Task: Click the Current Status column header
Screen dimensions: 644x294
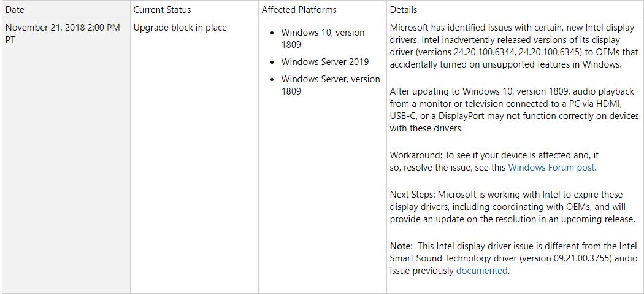Action: [162, 9]
